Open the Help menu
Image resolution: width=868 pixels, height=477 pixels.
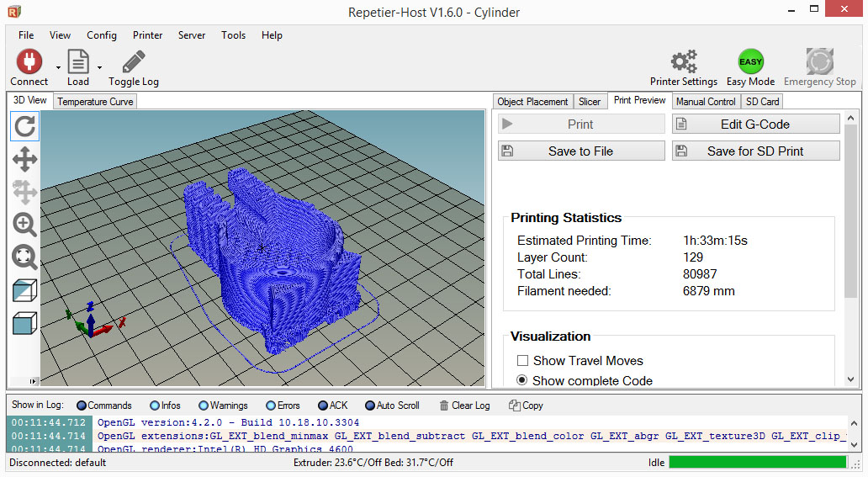(272, 34)
